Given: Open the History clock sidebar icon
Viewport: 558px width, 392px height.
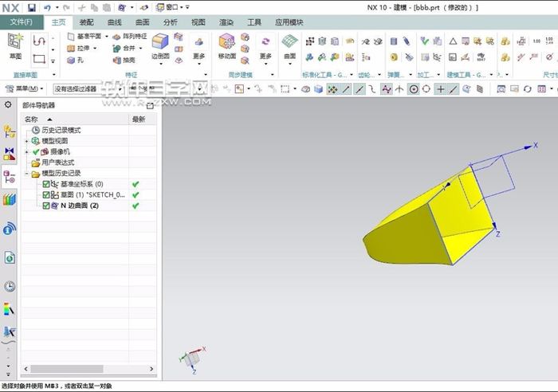Looking at the screenshot, I should coord(10,286).
